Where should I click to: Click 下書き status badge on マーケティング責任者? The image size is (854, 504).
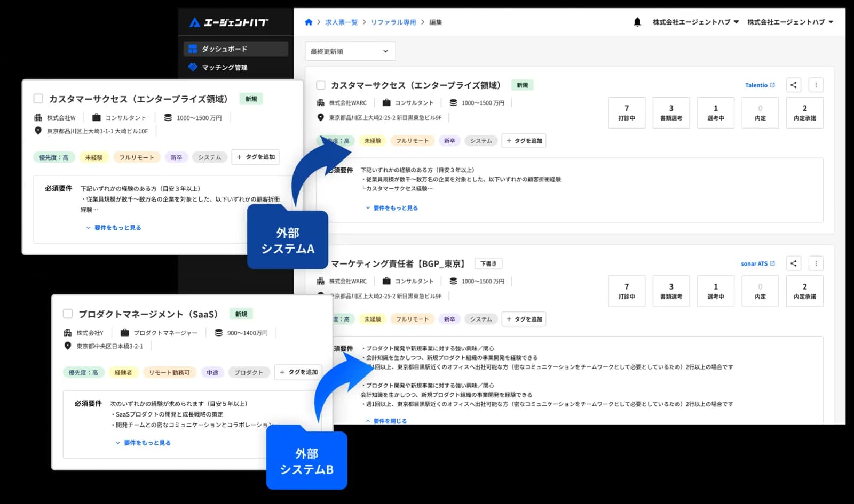(488, 263)
